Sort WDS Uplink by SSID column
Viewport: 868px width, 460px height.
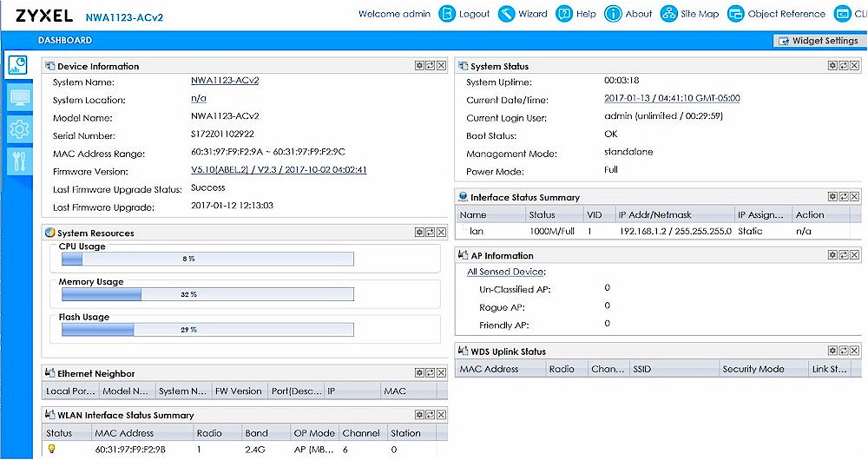pyautogui.click(x=674, y=369)
